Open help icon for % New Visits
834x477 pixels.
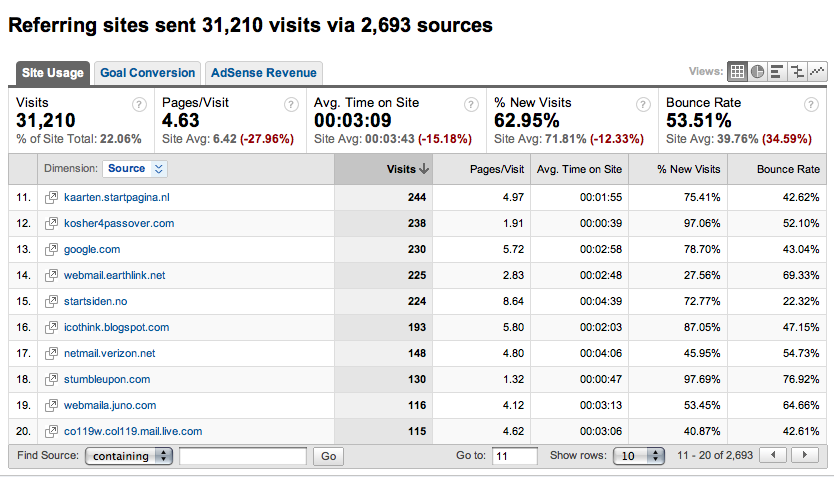643,105
